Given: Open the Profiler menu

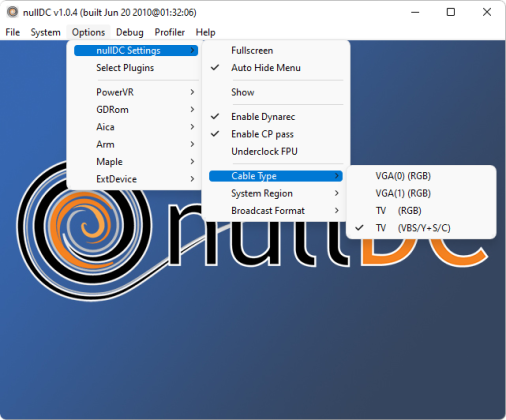Looking at the screenshot, I should point(169,32).
